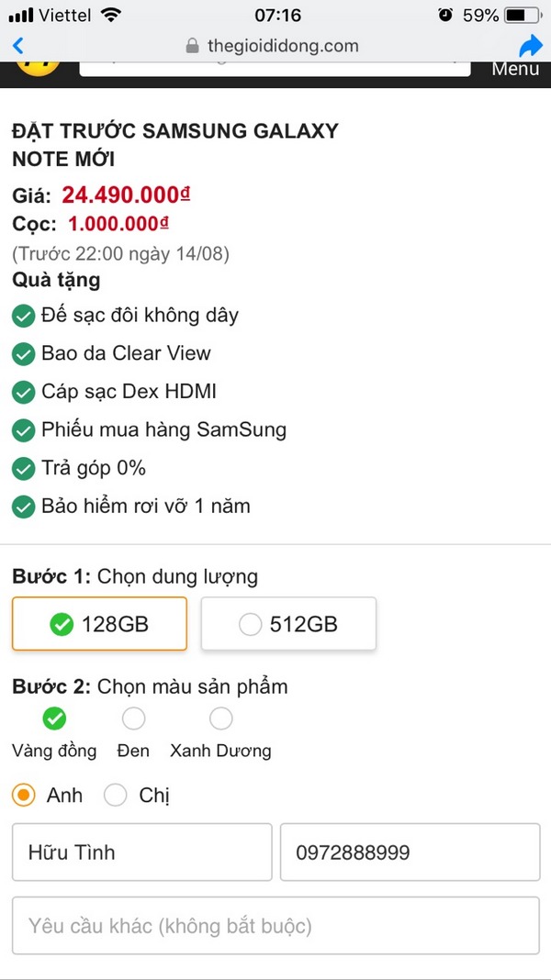The width and height of the screenshot is (551, 980).
Task: Choose the 128GB storage option
Action: tap(99, 625)
